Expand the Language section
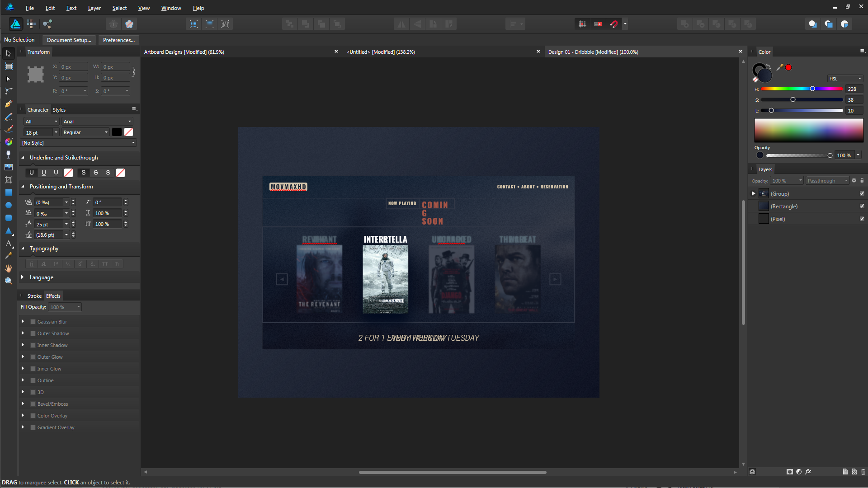Image resolution: width=868 pixels, height=488 pixels. coord(23,277)
